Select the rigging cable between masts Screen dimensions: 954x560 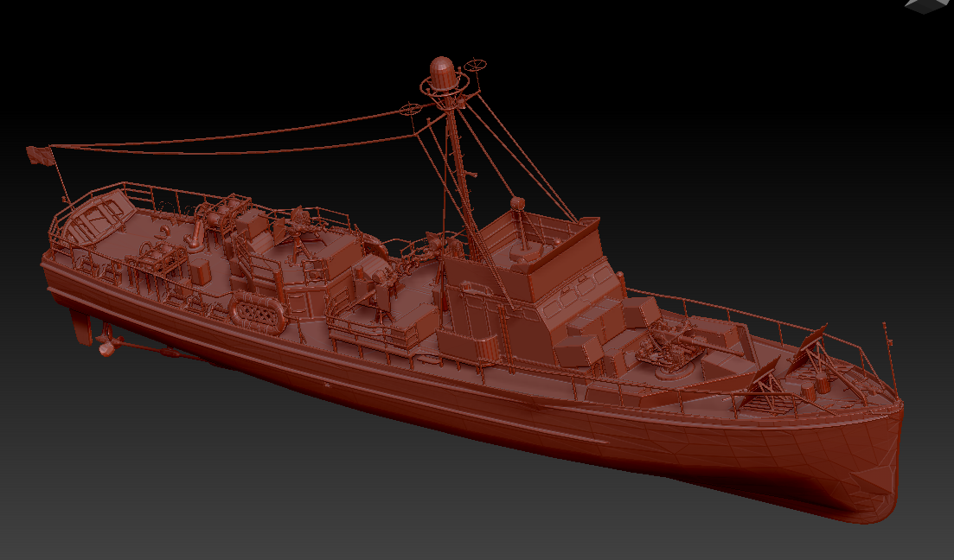tap(259, 145)
